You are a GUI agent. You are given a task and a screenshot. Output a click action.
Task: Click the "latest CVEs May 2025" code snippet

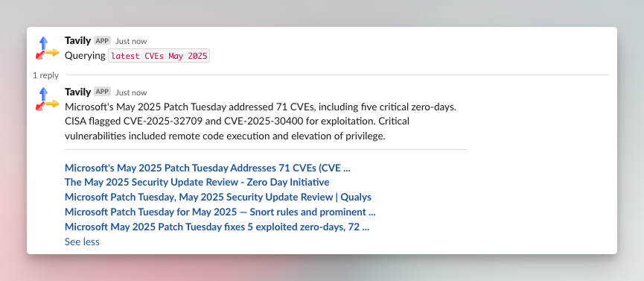(159, 56)
